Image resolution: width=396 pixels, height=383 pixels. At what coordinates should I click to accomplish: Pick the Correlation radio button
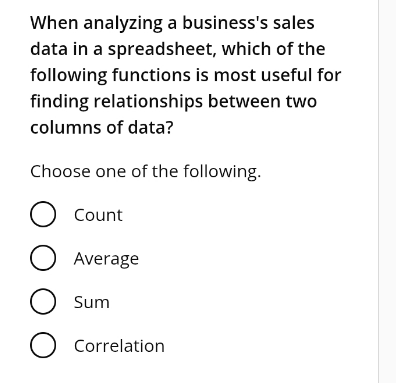click(x=43, y=345)
